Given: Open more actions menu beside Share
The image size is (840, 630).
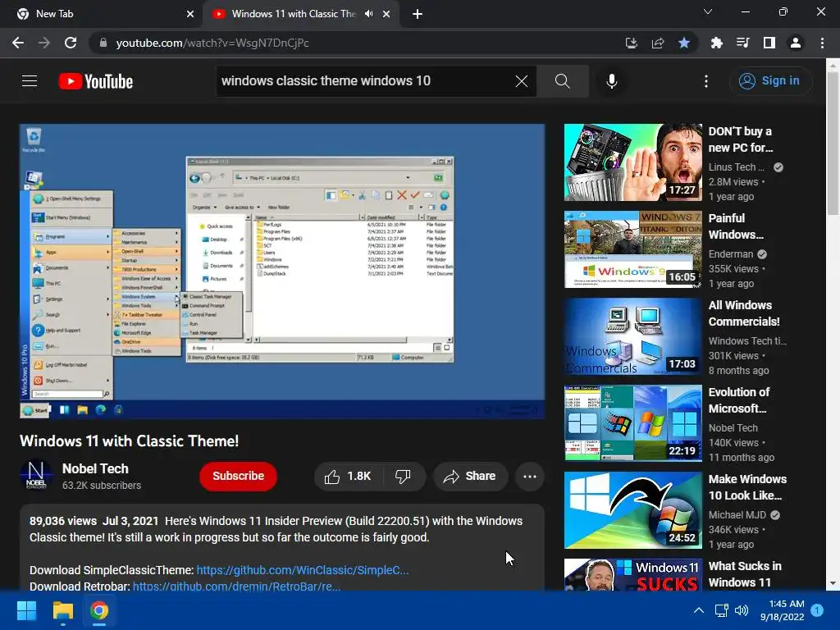Looking at the screenshot, I should [x=530, y=477].
